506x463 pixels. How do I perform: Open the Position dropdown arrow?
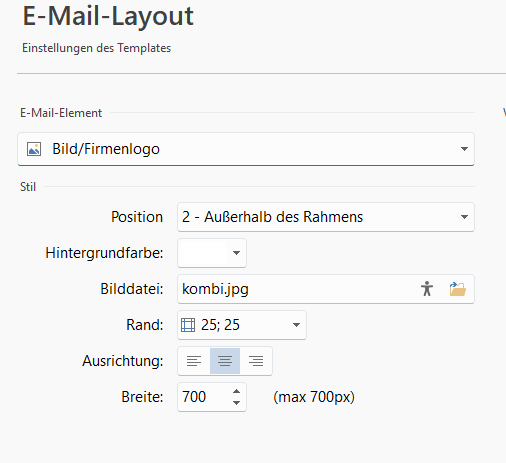tap(464, 217)
